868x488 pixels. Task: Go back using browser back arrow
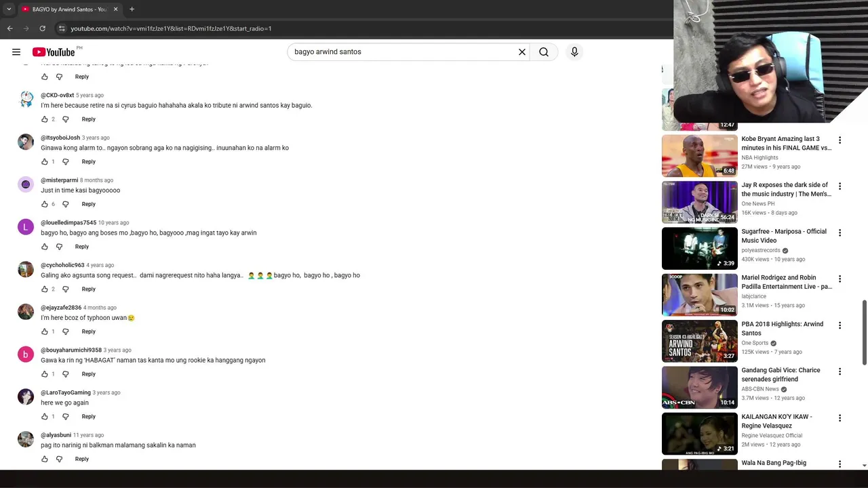[x=9, y=28]
